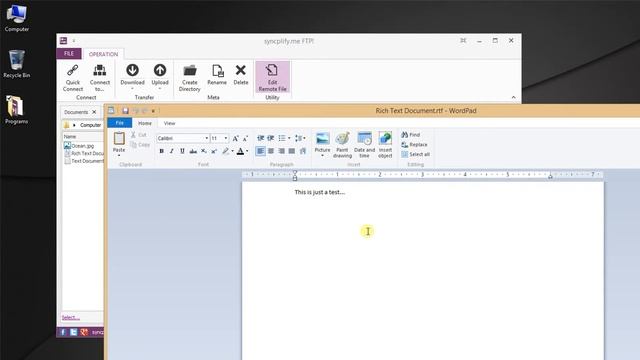This screenshot has width=640, height=360.
Task: Click Edit Remote File in FTP ribbon
Action: click(272, 77)
